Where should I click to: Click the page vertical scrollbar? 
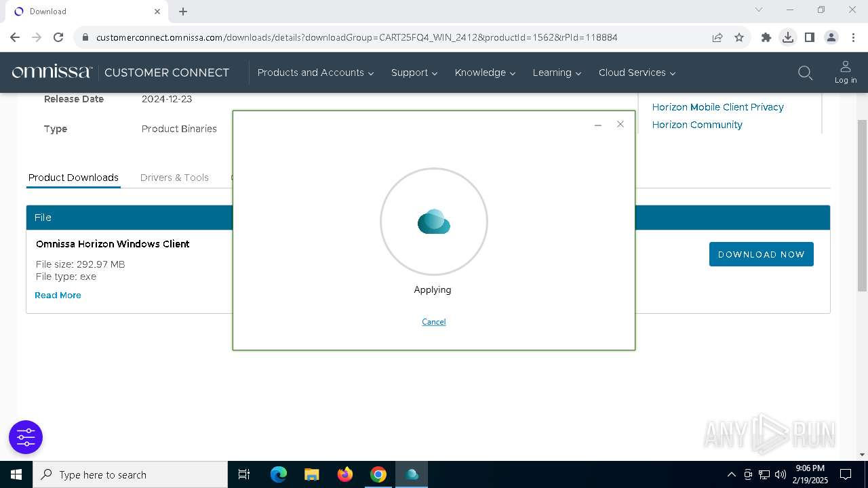click(x=862, y=205)
